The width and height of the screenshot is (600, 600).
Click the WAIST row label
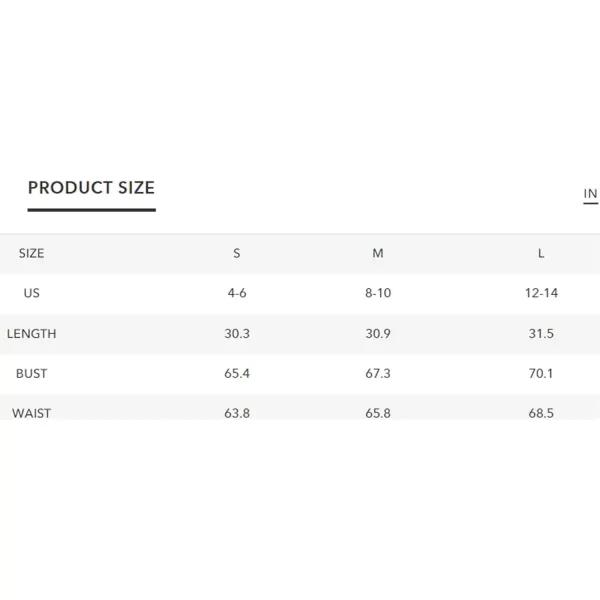coord(31,413)
